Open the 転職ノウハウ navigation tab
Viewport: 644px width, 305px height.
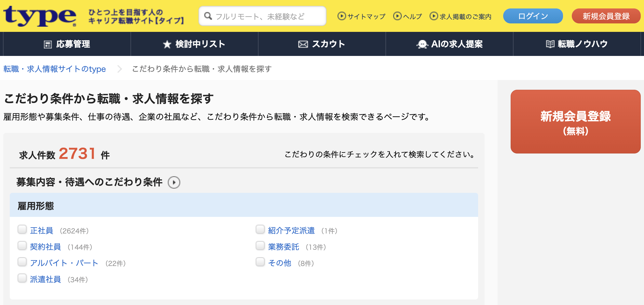577,44
